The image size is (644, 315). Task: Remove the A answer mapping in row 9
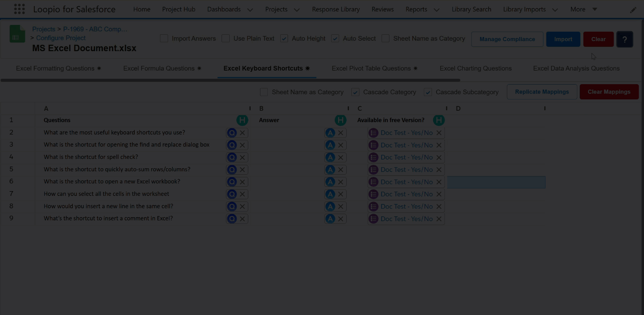(341, 219)
